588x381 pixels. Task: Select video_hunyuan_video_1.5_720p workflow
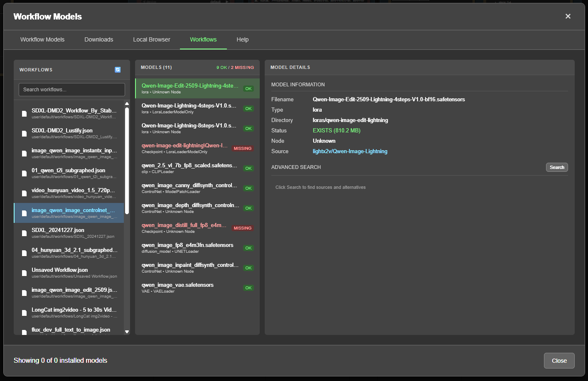coord(69,193)
